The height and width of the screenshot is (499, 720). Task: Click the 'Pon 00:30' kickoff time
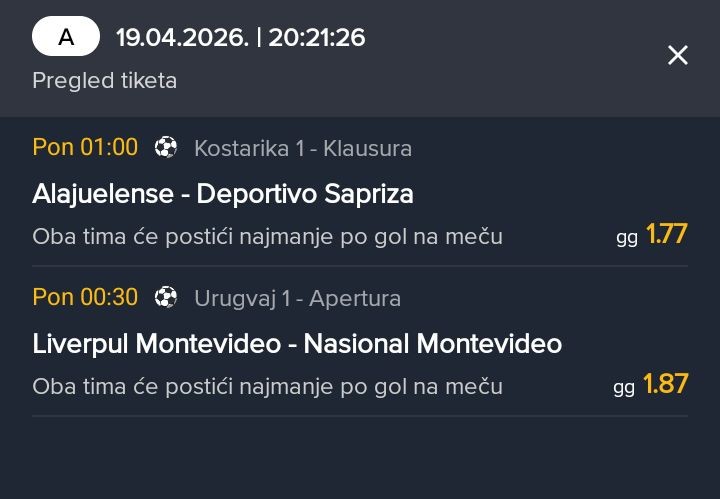pyautogui.click(x=85, y=297)
